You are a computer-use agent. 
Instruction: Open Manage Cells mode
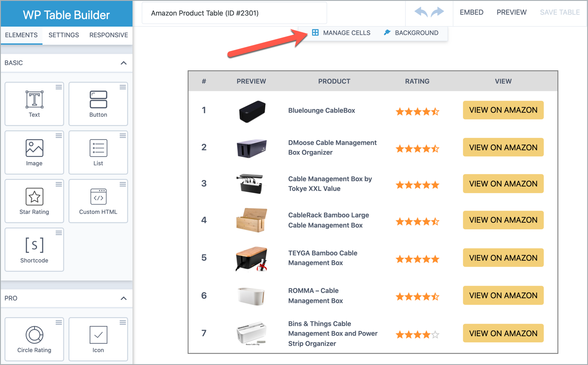click(341, 32)
